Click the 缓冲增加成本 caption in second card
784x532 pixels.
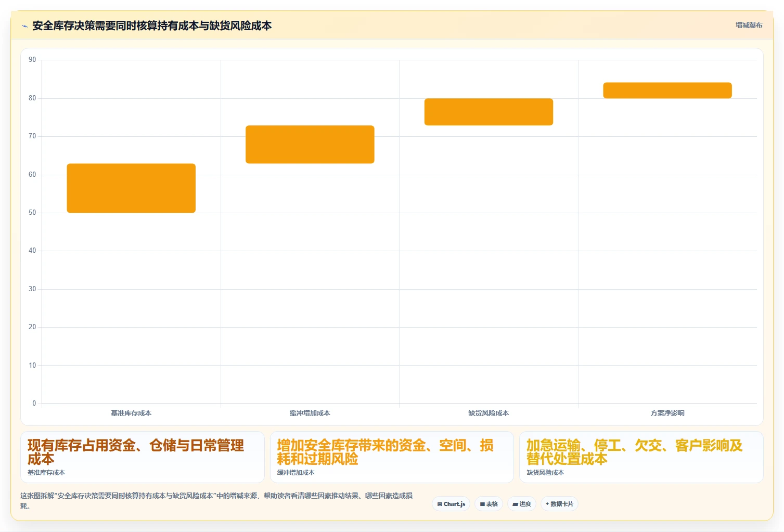coord(296,473)
